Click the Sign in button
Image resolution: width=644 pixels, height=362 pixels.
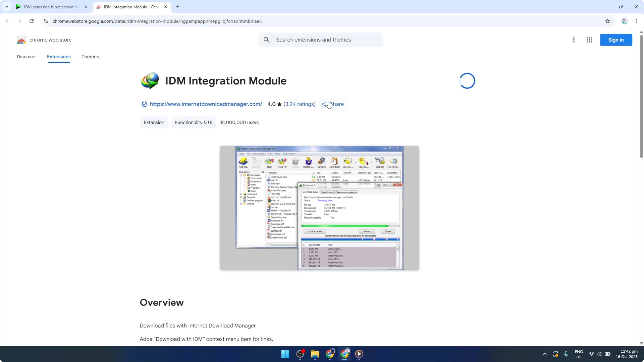[616, 40]
